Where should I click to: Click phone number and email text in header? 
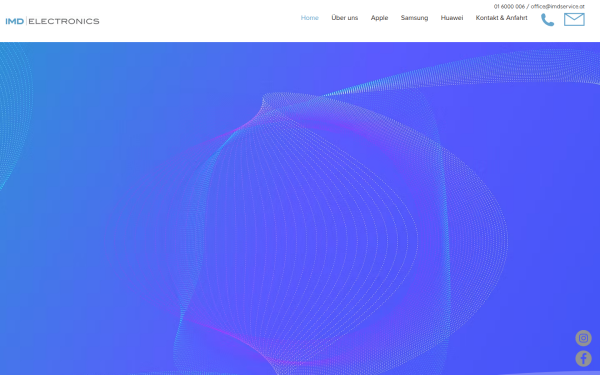click(x=539, y=7)
